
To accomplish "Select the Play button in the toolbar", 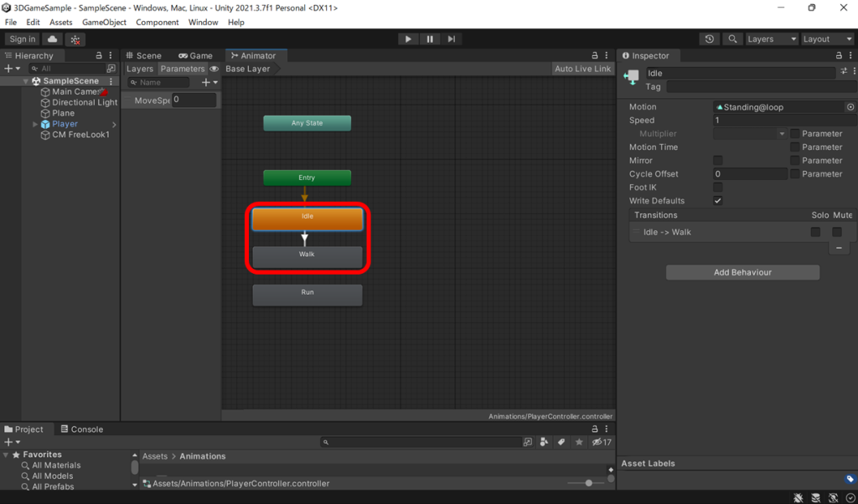I will 408,39.
